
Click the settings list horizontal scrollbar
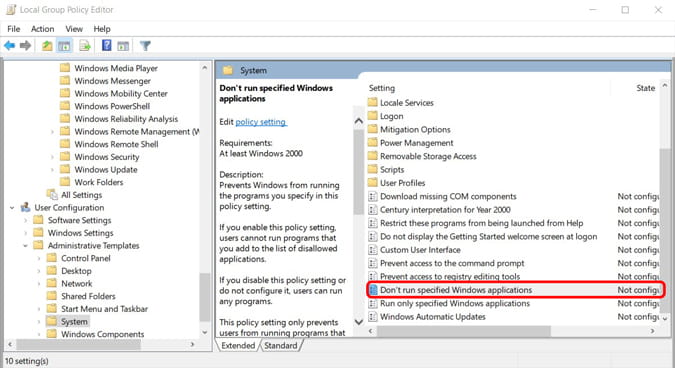point(464,331)
